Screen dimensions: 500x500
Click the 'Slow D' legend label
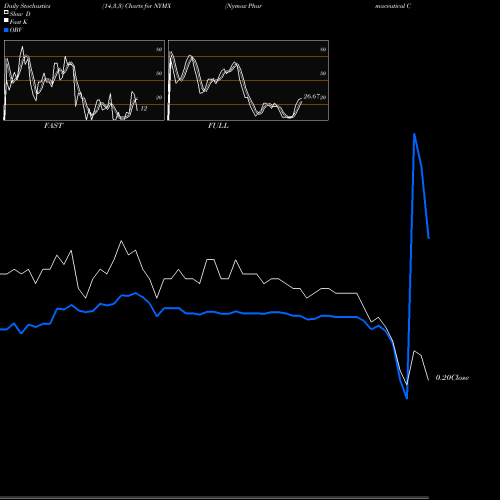click(20, 14)
